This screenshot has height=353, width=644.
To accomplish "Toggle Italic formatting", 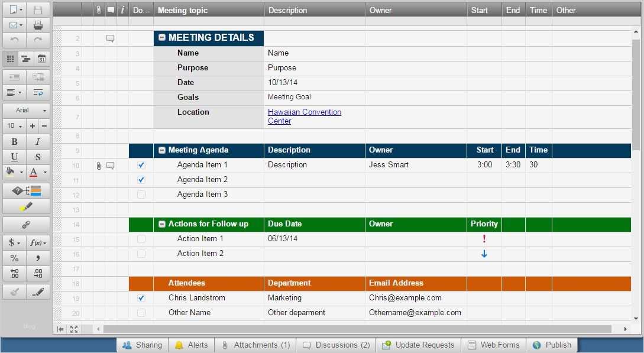I will [38, 141].
